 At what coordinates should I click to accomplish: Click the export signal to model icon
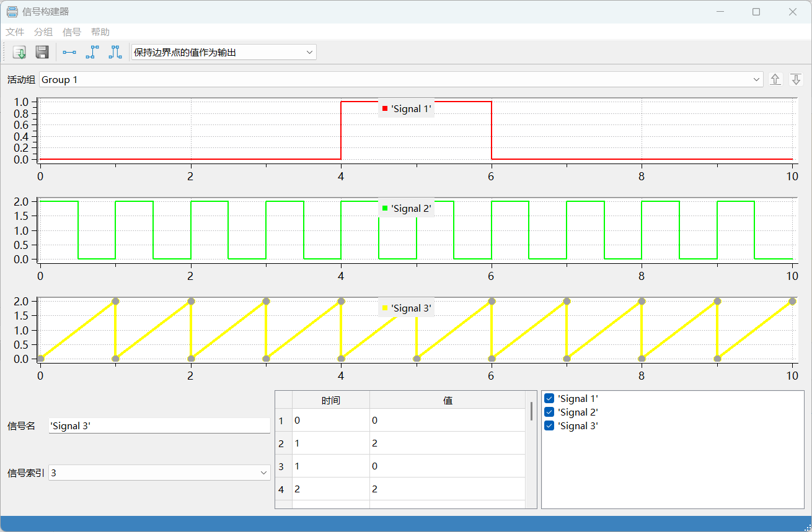point(19,52)
